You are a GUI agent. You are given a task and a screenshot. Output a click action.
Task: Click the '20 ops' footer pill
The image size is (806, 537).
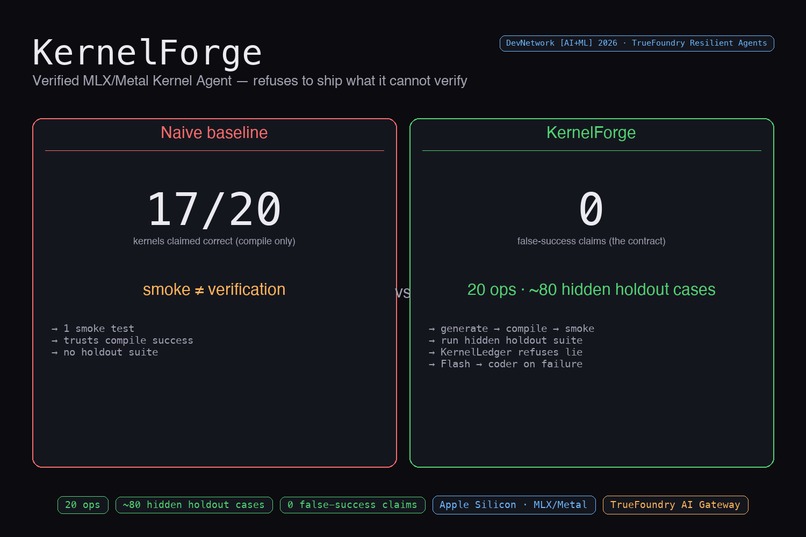pos(83,505)
